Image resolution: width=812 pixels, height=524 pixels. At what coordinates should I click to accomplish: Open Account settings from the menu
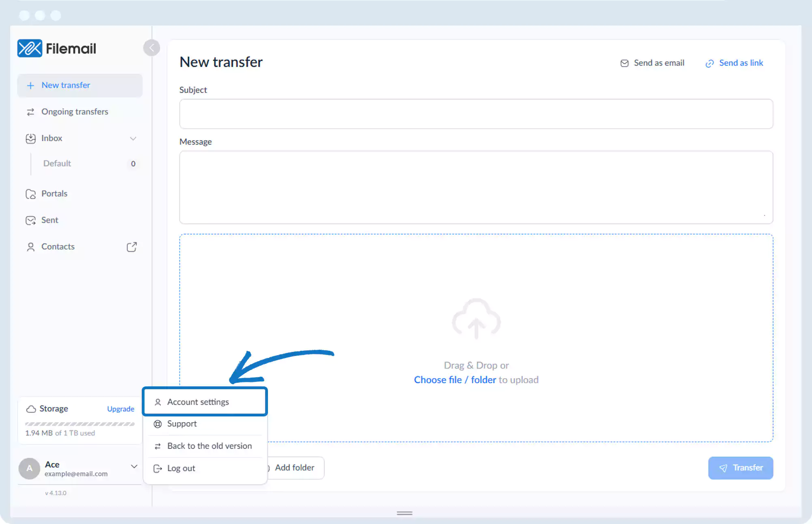(x=198, y=402)
